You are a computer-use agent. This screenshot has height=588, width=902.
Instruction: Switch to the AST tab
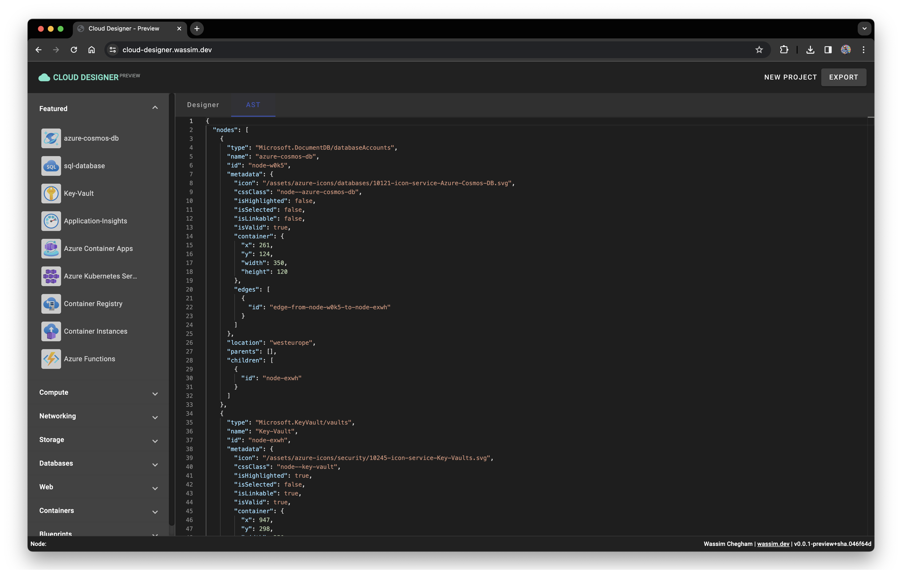tap(253, 105)
